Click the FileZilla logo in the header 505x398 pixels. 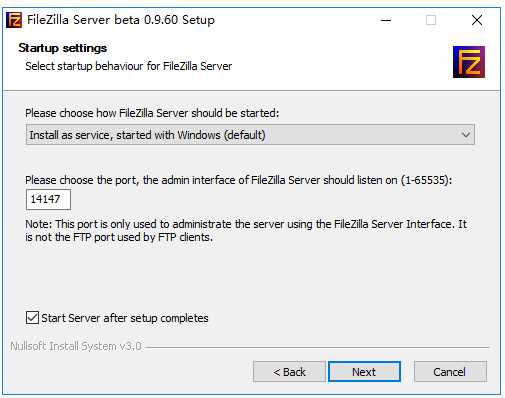point(469,62)
